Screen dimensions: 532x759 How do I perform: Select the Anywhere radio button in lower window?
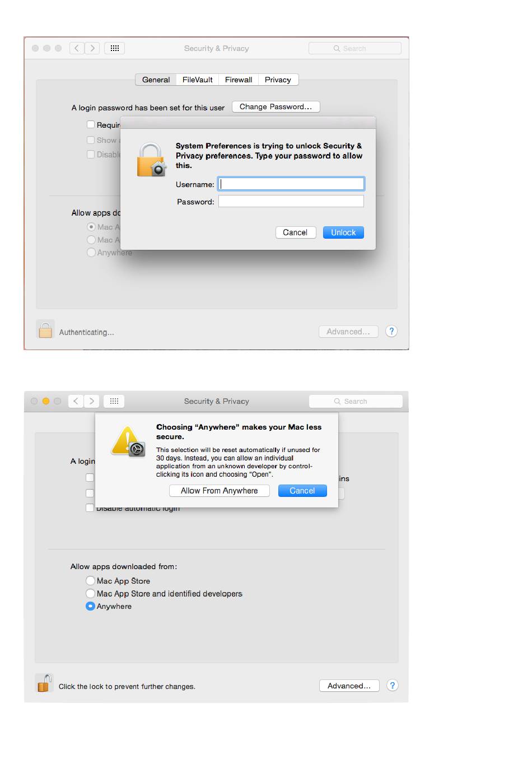coord(90,606)
